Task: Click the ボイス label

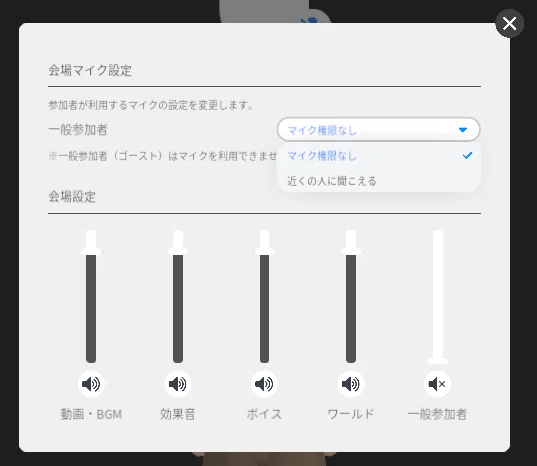Action: [264, 414]
